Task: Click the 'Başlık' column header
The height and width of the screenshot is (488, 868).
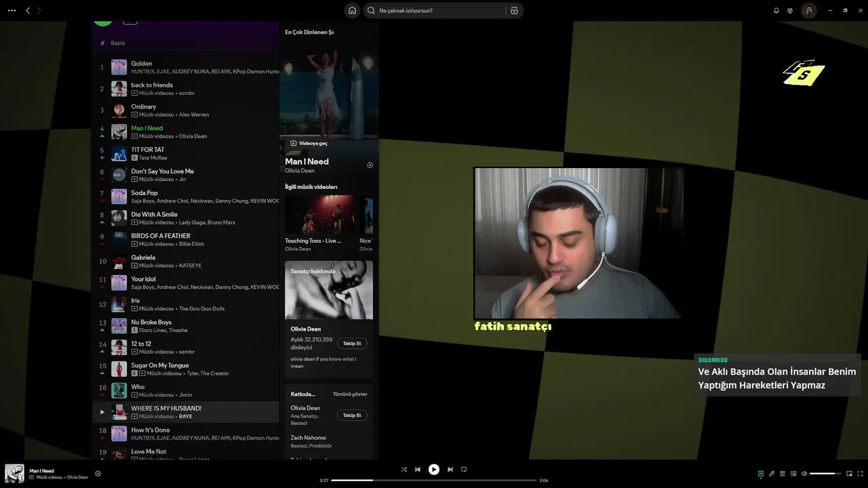Action: pyautogui.click(x=118, y=43)
